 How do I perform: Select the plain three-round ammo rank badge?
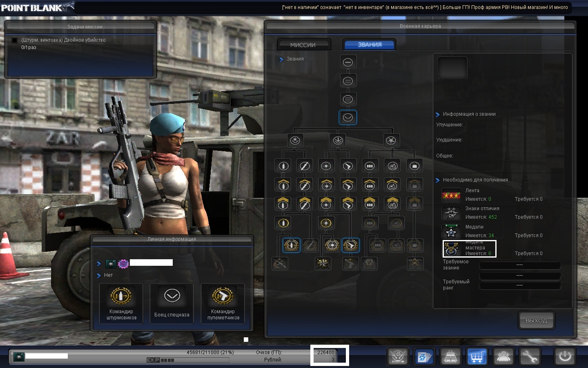[x=370, y=166]
